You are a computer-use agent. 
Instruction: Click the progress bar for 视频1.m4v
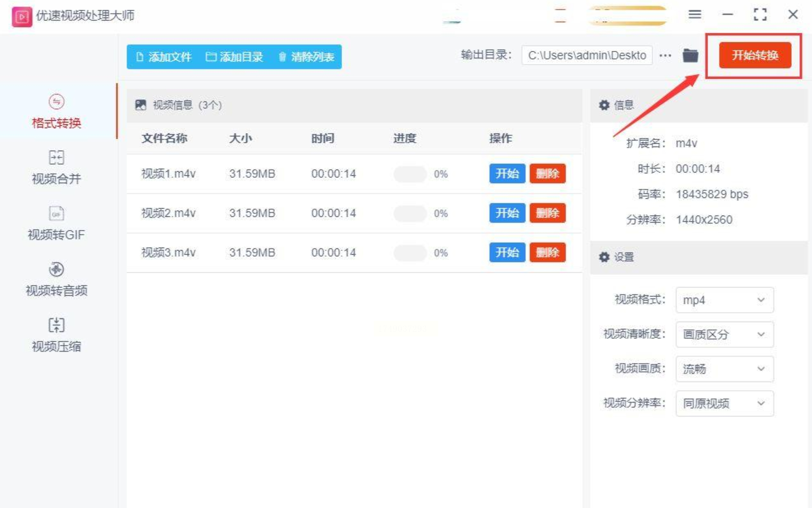pos(410,174)
